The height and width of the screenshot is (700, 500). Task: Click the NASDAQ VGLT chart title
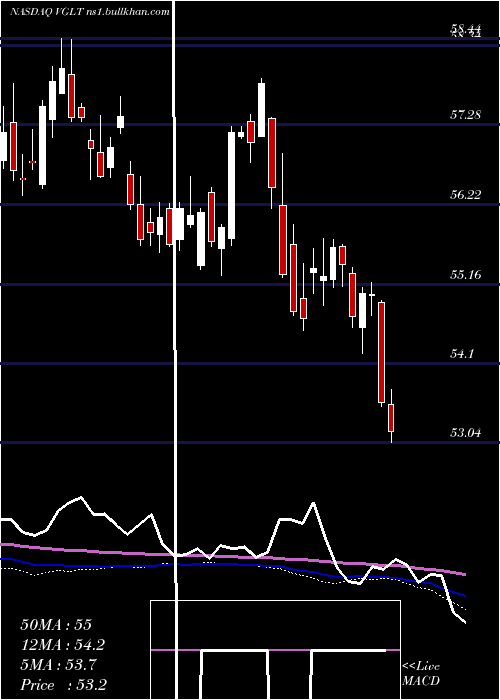click(90, 12)
